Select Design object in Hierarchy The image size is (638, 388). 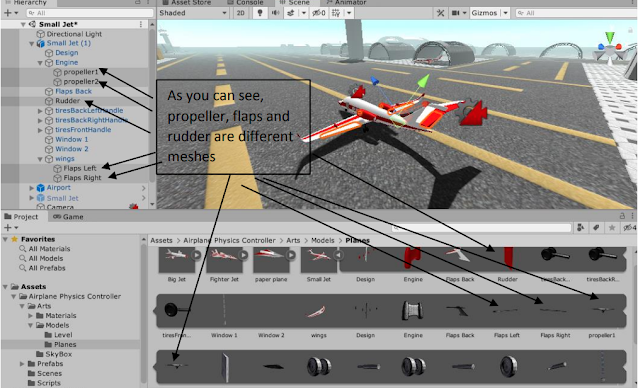click(66, 53)
